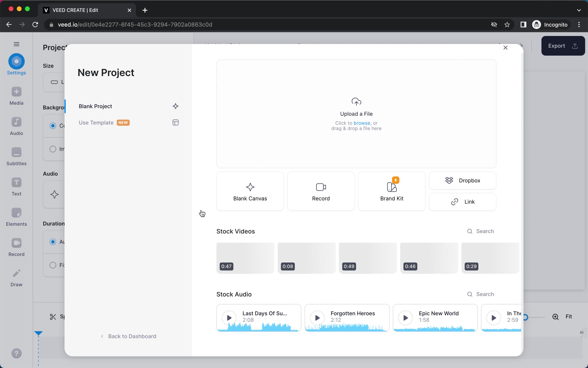Open the browser side panel icon

523,25
